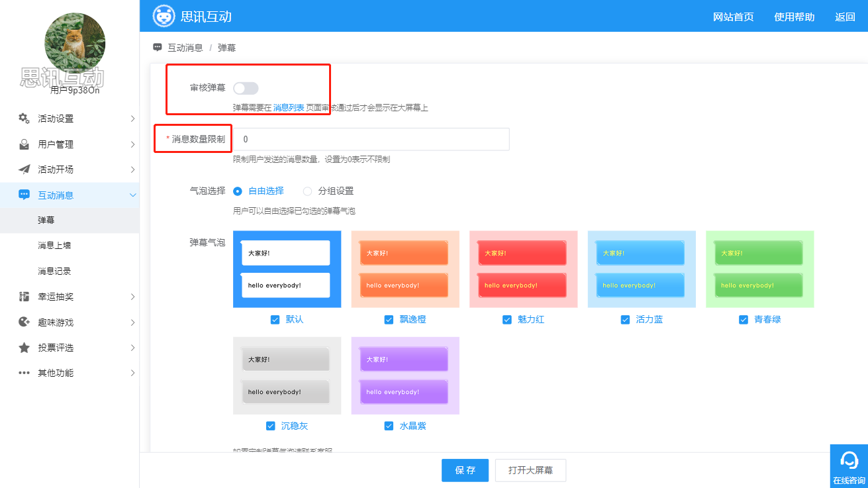Select the 青春绿 green bubble thumbnail

(x=759, y=269)
